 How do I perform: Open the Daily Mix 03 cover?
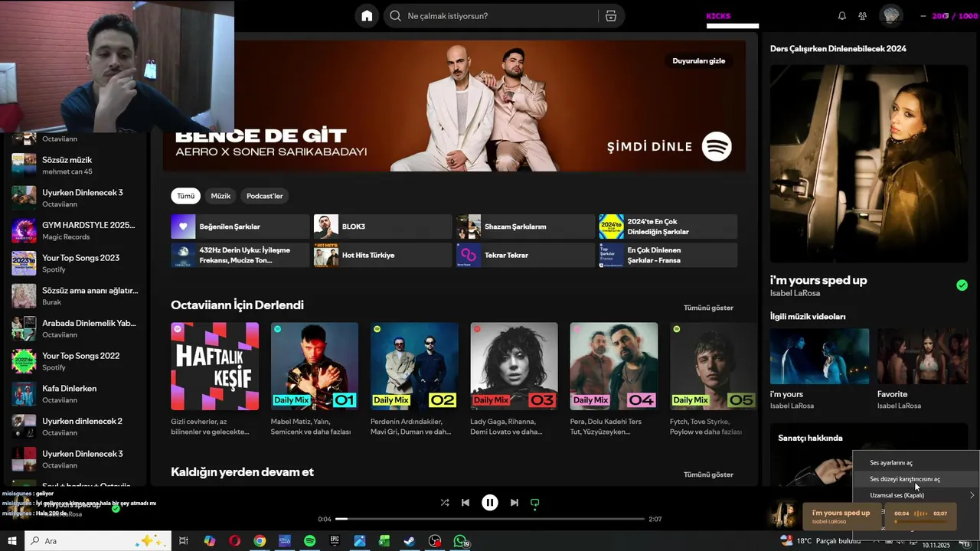514,367
